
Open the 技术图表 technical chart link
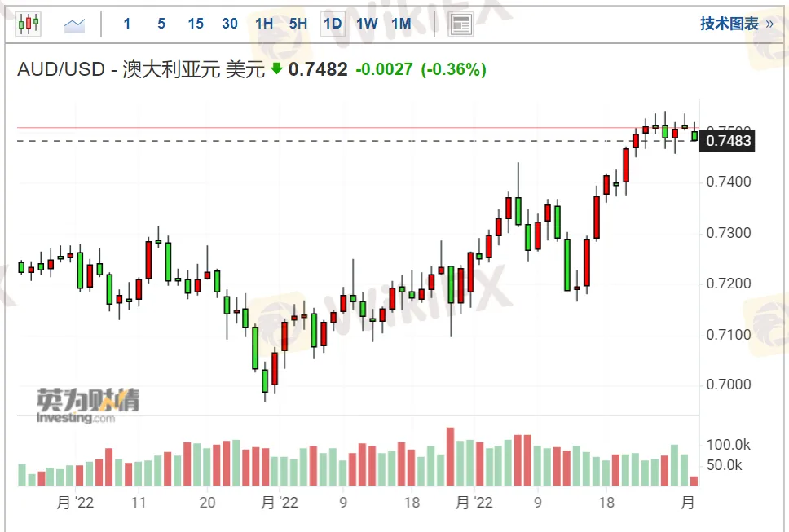click(729, 24)
